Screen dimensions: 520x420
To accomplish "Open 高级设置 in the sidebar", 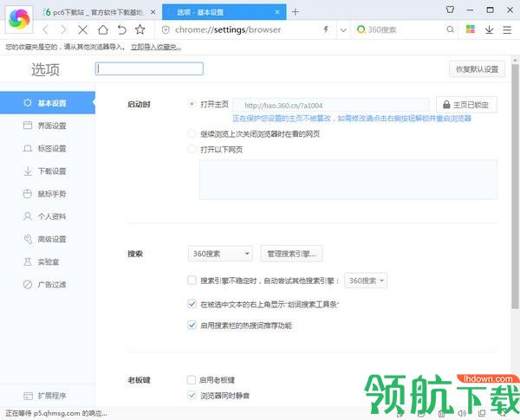I will click(x=48, y=239).
